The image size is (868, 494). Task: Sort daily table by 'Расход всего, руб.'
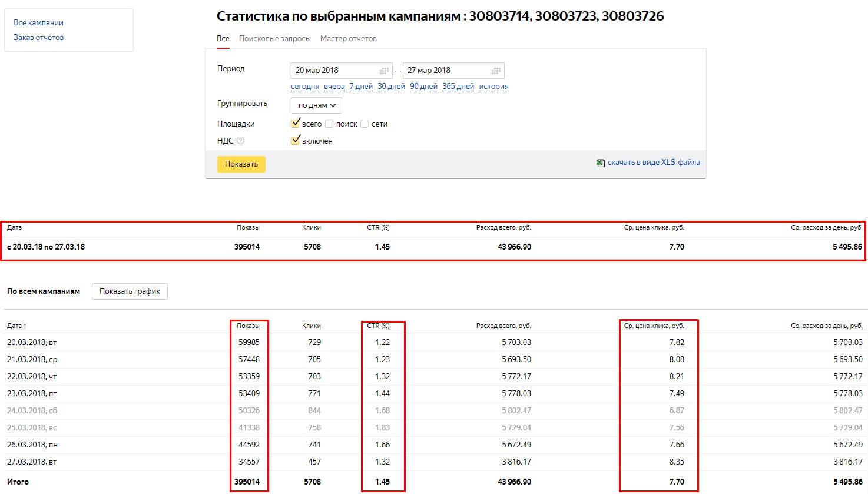503,326
